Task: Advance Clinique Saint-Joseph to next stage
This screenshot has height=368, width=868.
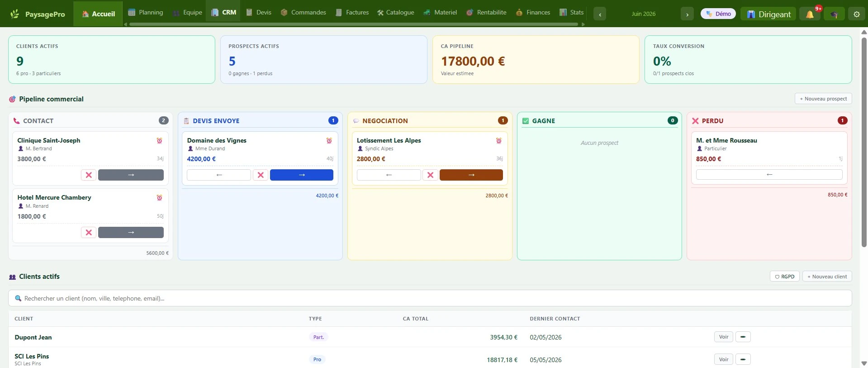Action: point(131,175)
